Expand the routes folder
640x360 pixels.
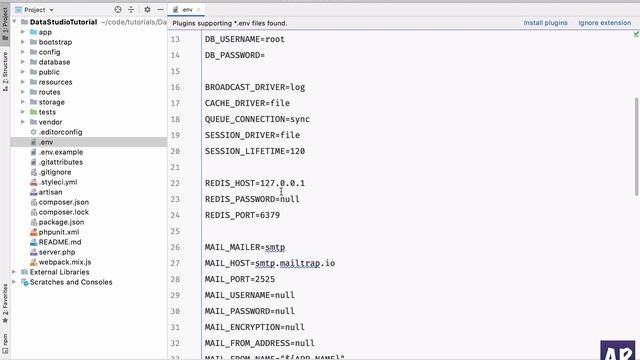[x=23, y=92]
